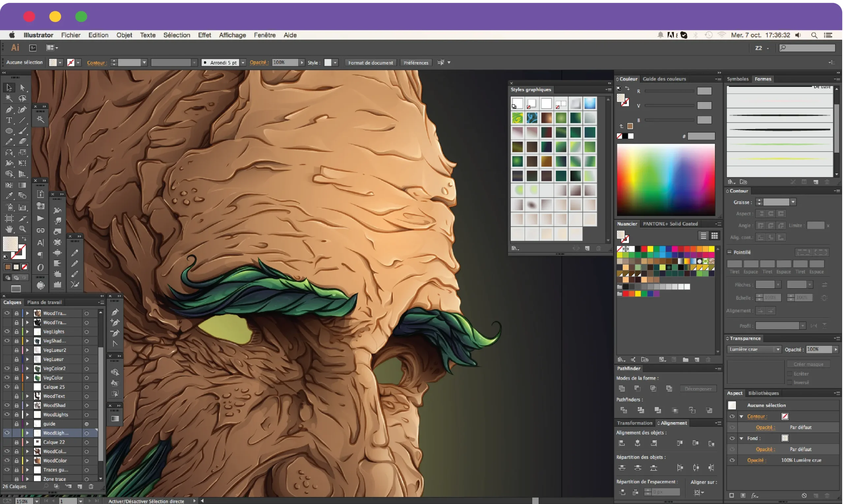Click the Unite shape mode in Pathfinder
This screenshot has height=504, width=844.
click(x=622, y=389)
